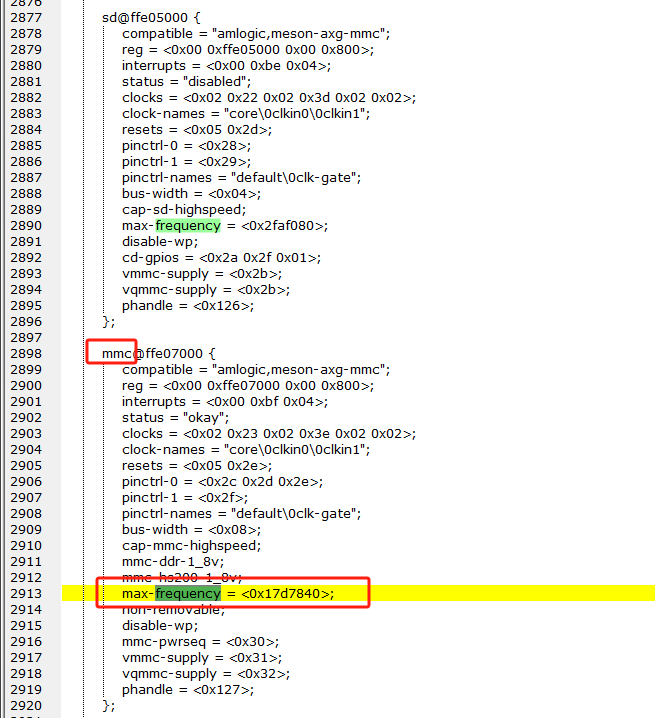
Task: Click the status = "disabled" text
Action: coord(187,81)
